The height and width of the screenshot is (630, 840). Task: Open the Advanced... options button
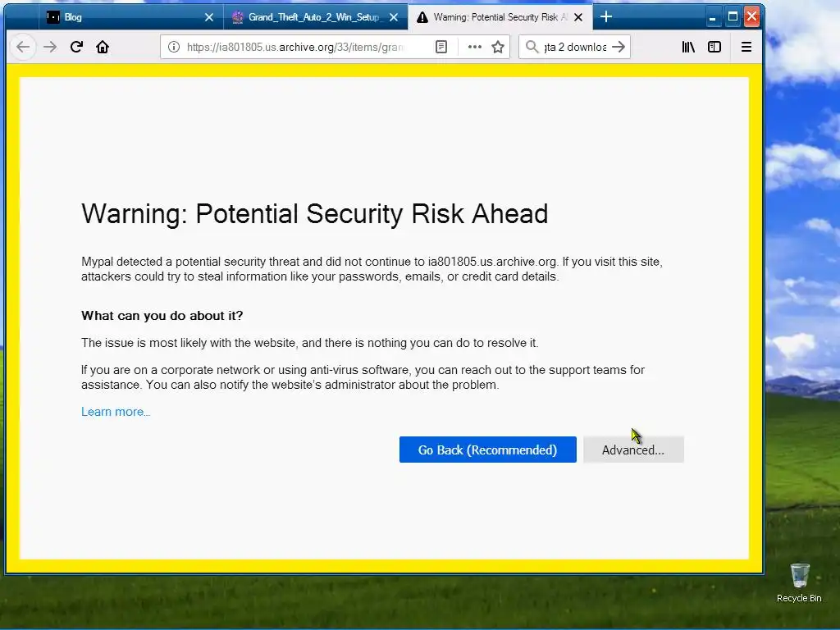coord(633,450)
